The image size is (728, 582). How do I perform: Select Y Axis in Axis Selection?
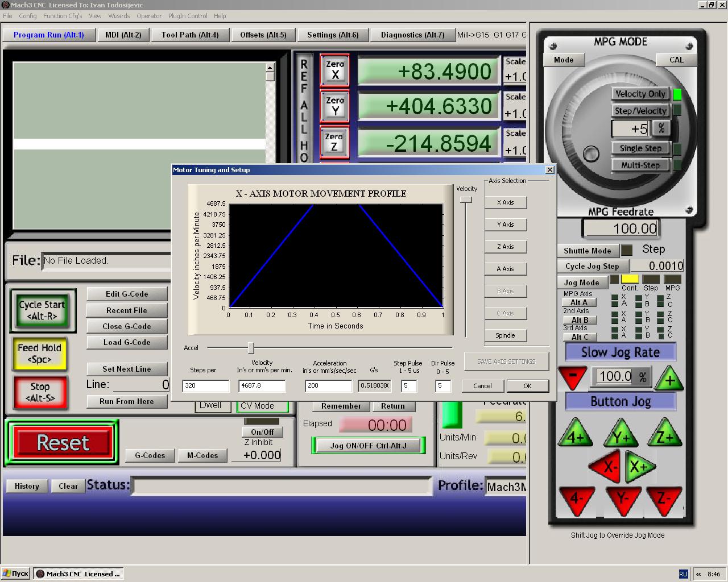pyautogui.click(x=505, y=225)
